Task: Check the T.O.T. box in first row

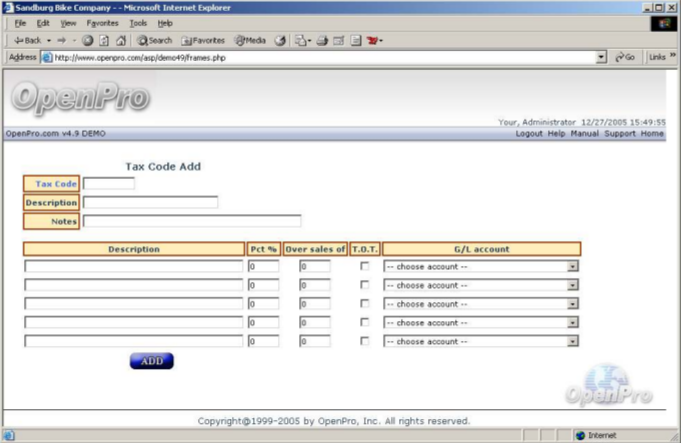Action: point(365,266)
